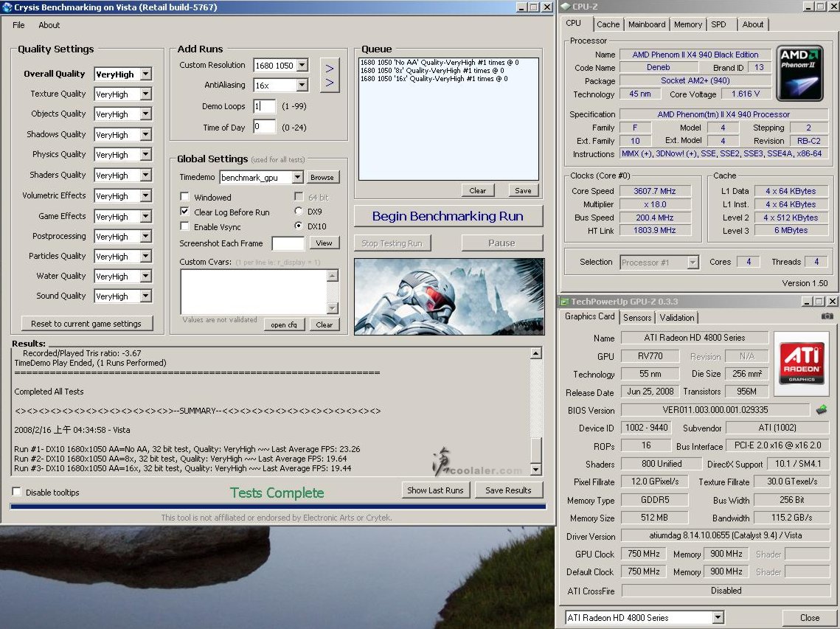This screenshot has height=629, width=840.
Task: Click the Crysis nanosuit artwork thumbnail
Action: tap(449, 296)
